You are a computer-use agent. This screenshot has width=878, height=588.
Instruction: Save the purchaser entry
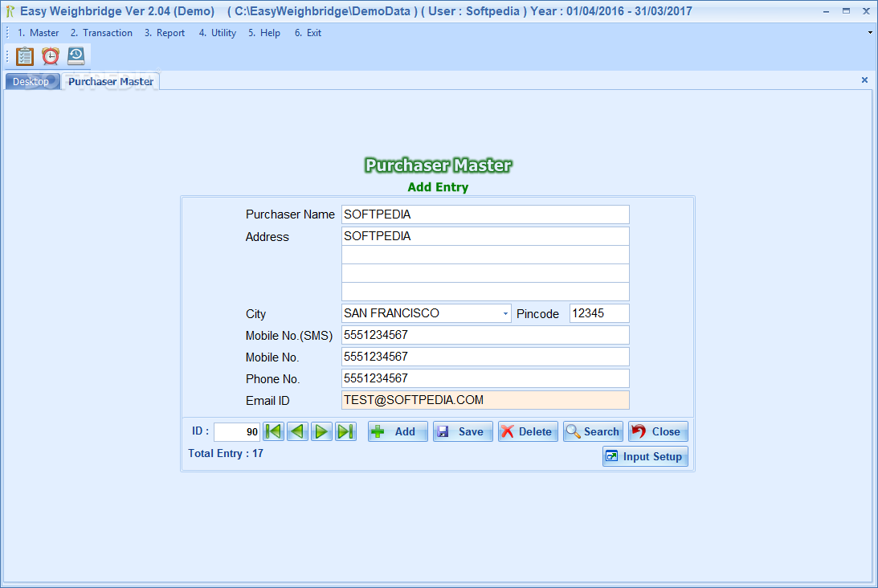463,431
